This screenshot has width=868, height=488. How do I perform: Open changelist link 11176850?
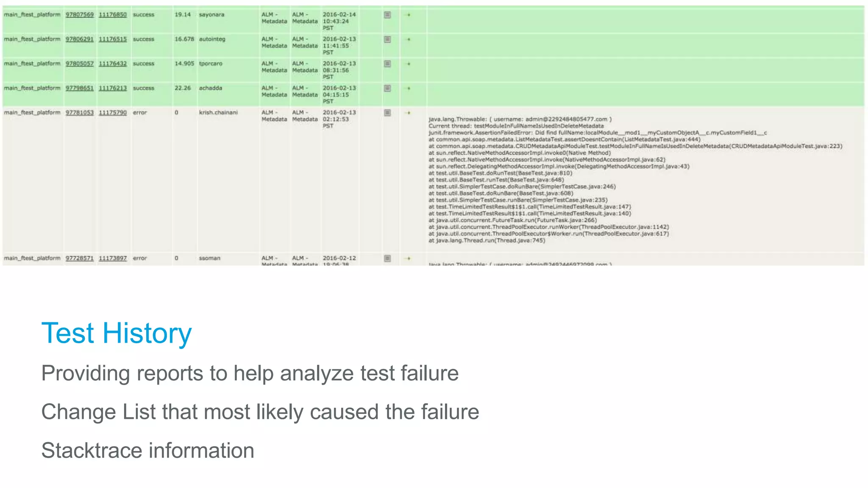tap(113, 15)
